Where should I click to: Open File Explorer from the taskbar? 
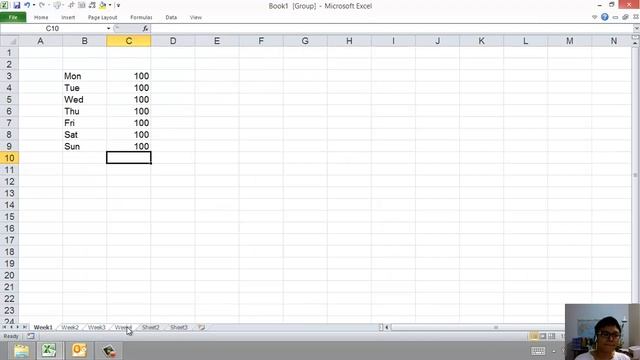point(21,351)
